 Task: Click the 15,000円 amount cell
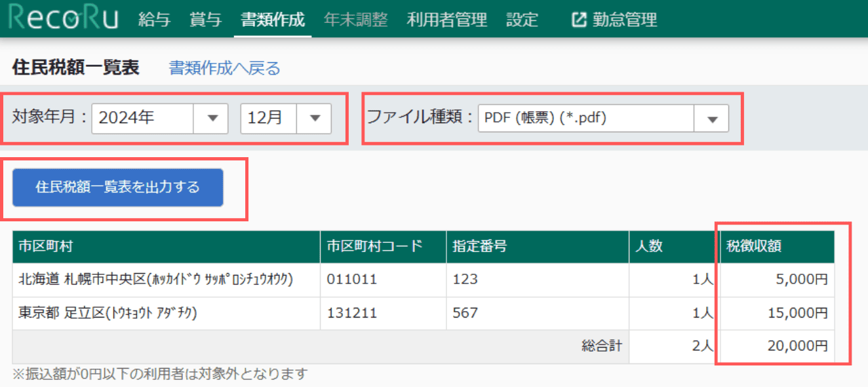coord(777,314)
